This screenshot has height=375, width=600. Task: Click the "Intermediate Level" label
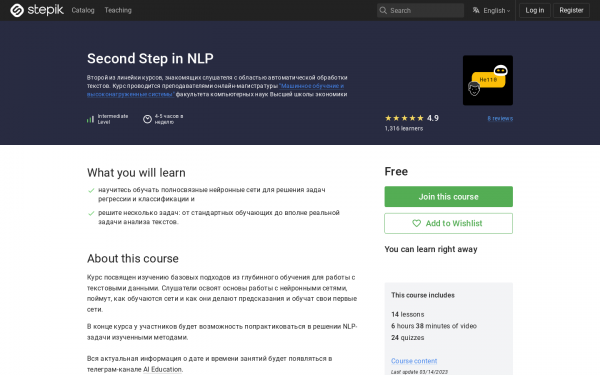[x=112, y=119]
